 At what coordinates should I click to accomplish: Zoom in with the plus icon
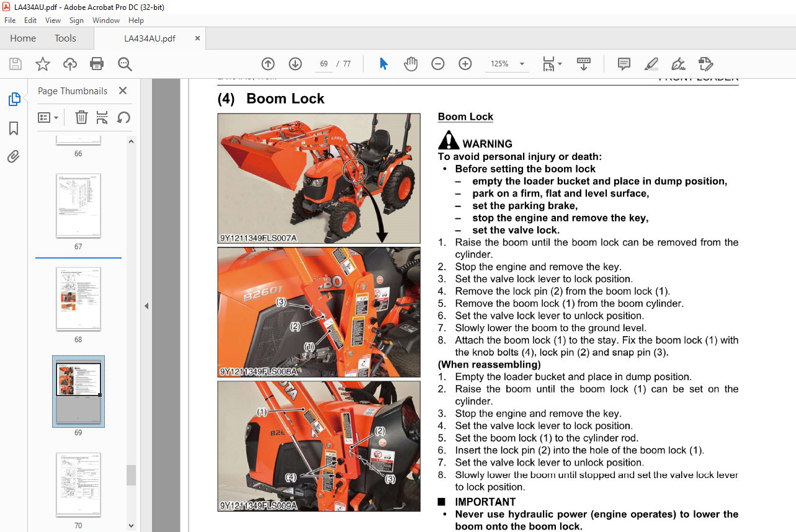point(465,64)
